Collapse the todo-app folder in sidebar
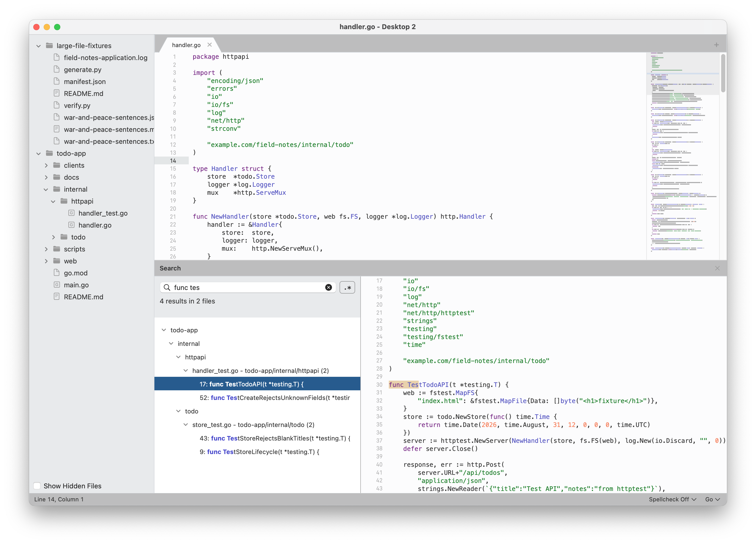 [x=39, y=154]
